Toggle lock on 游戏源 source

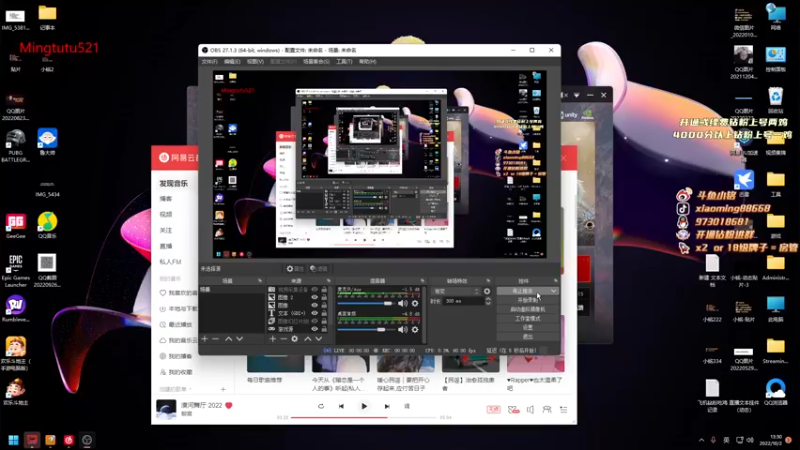point(324,329)
